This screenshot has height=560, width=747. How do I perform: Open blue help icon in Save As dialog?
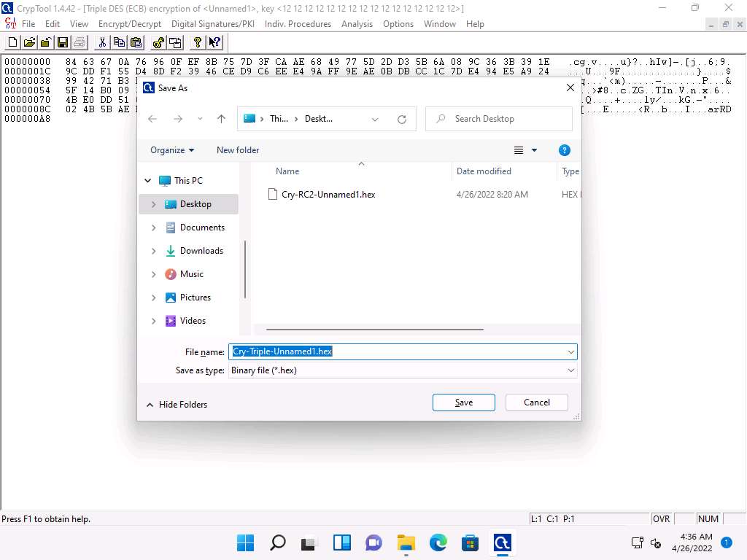coord(564,150)
